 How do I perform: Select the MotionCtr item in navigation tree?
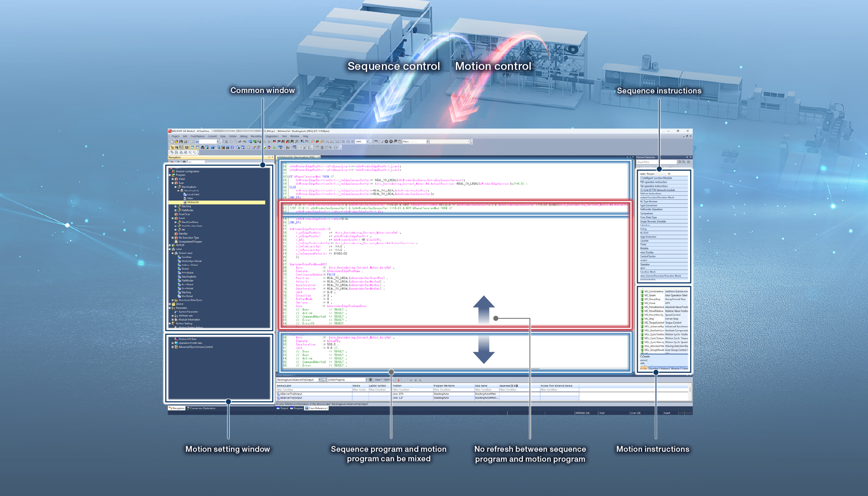point(193,203)
